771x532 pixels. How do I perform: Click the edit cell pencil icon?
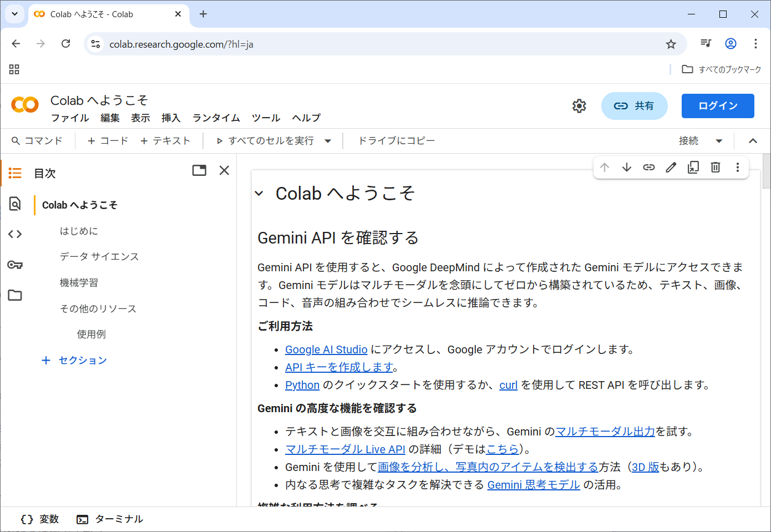[x=671, y=168]
